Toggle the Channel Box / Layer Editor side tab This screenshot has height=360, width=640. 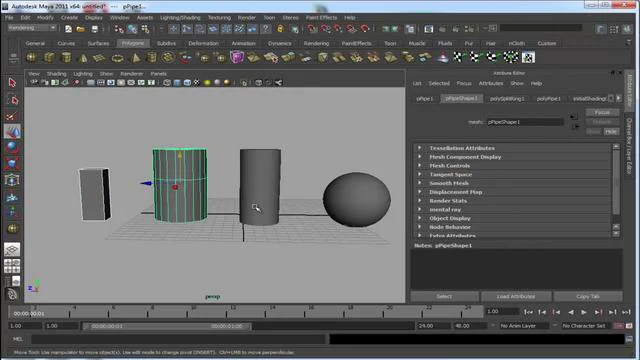[629, 145]
